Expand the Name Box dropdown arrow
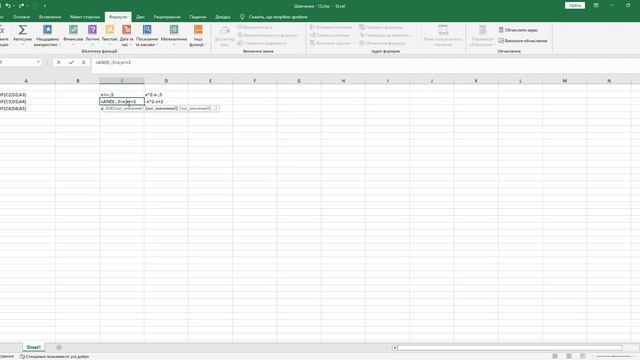The image size is (640, 360). coord(38,62)
